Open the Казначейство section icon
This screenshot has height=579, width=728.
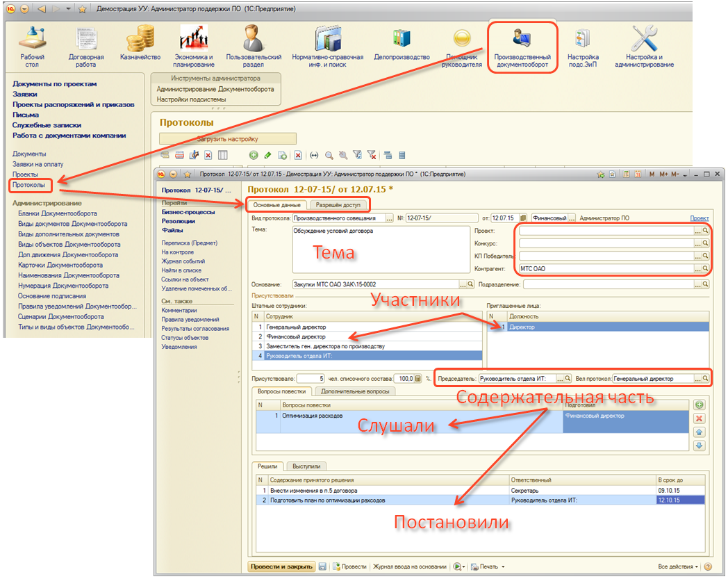coord(145,39)
